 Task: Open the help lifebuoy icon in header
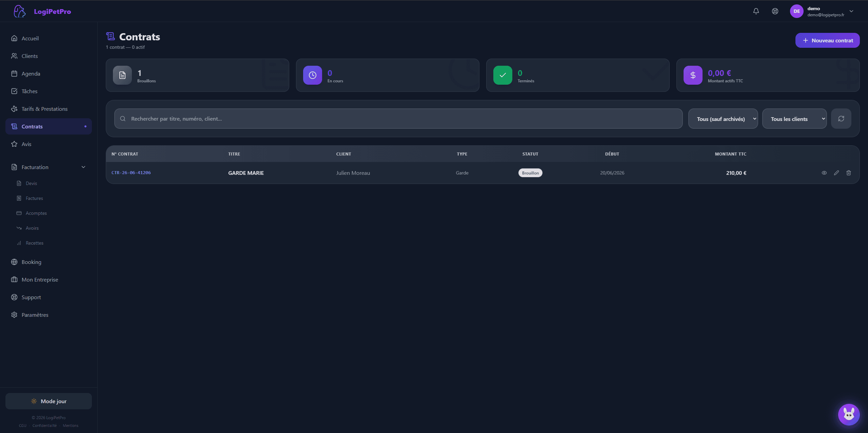(775, 11)
